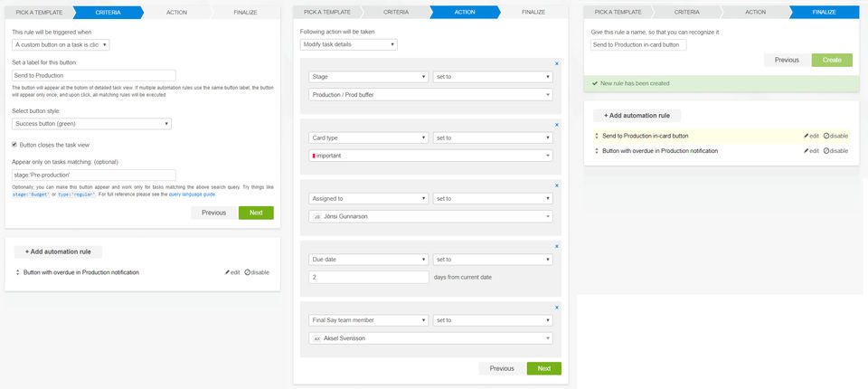The image size is (868, 389).
Task: Expand the Modify task details action dropdown
Action: [x=349, y=44]
